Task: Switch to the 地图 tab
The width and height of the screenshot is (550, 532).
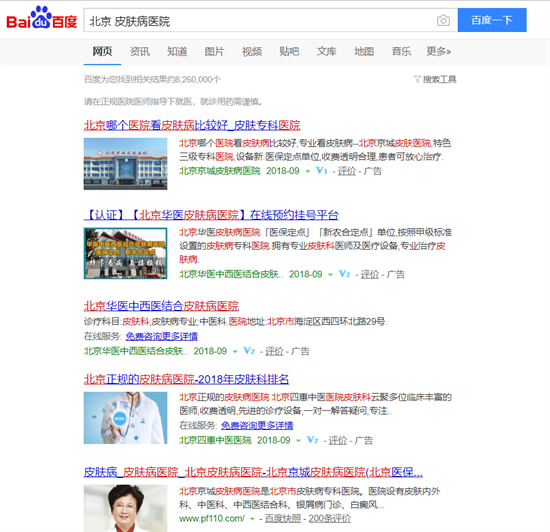Action: [364, 52]
